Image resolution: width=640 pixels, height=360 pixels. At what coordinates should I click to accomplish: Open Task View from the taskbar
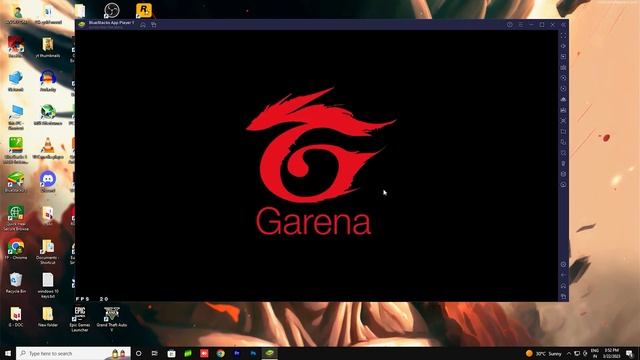[154, 353]
